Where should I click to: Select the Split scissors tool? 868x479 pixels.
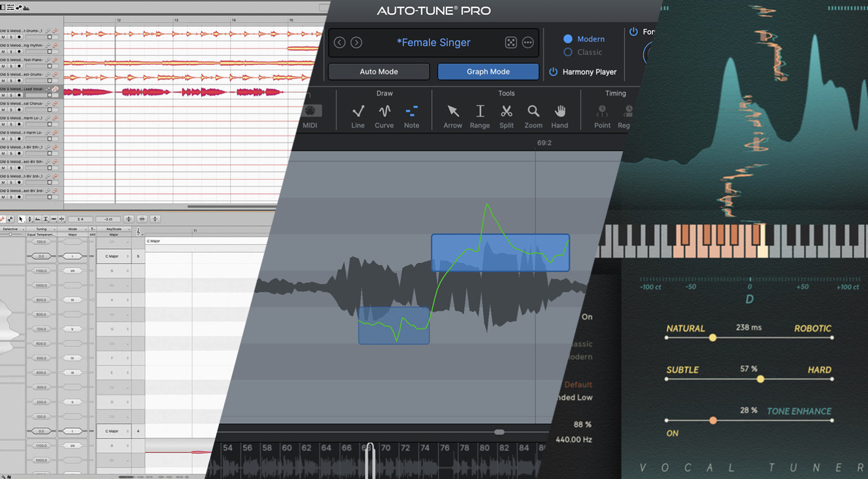point(506,111)
